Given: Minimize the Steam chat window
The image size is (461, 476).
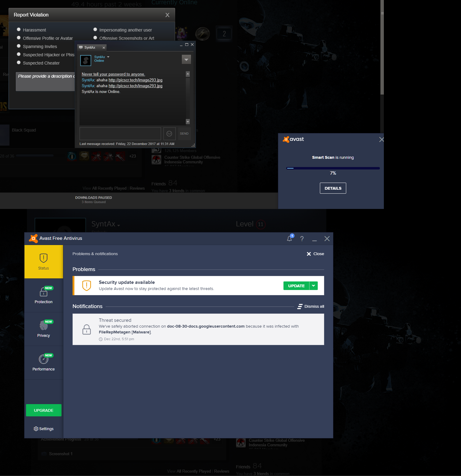Looking at the screenshot, I should click(181, 45).
